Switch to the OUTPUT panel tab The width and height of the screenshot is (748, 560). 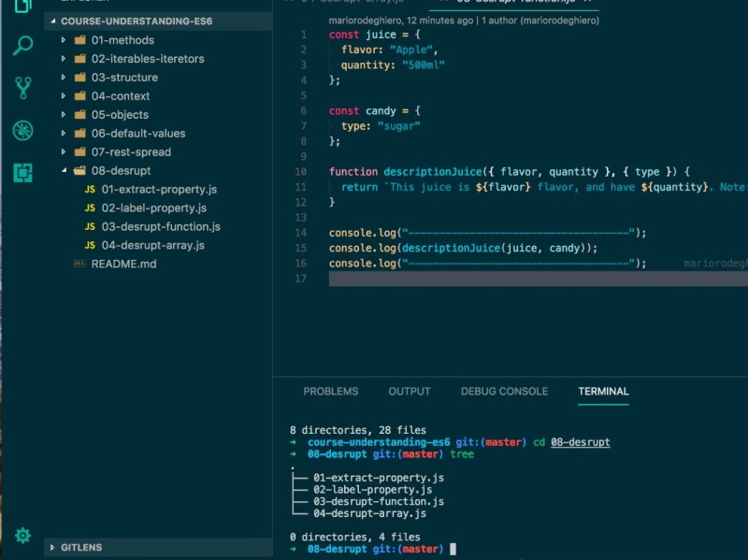[409, 391]
